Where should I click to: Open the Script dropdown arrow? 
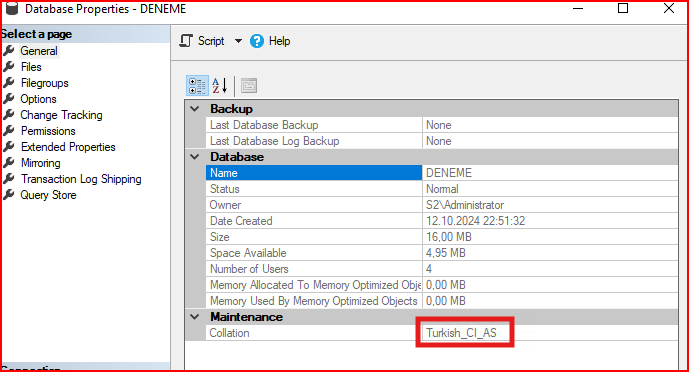238,41
